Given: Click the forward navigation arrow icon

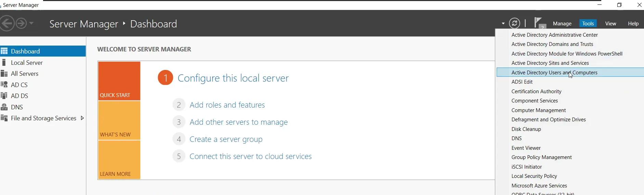Looking at the screenshot, I should [x=21, y=23].
